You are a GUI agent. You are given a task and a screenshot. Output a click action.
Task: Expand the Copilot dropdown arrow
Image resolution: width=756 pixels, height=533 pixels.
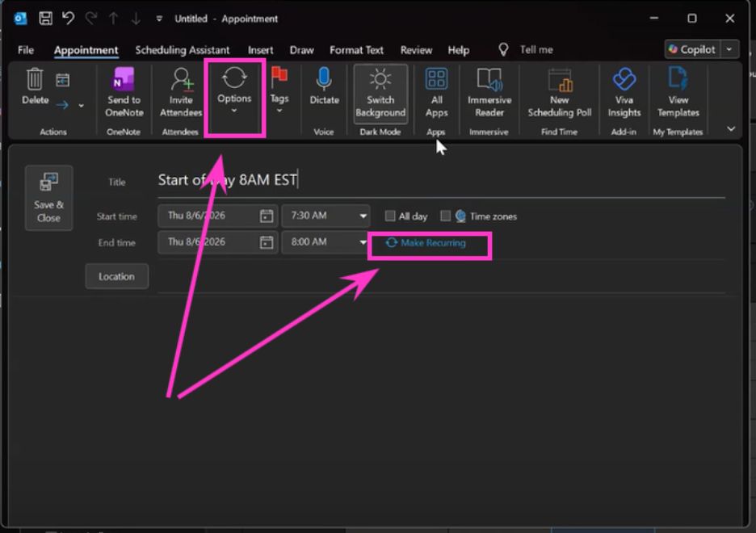[x=729, y=49]
